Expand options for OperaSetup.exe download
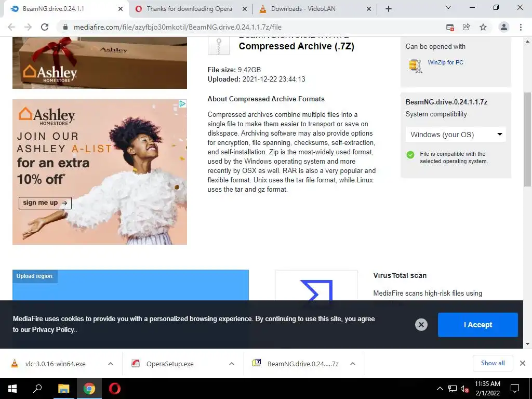This screenshot has height=399, width=532. click(x=232, y=364)
